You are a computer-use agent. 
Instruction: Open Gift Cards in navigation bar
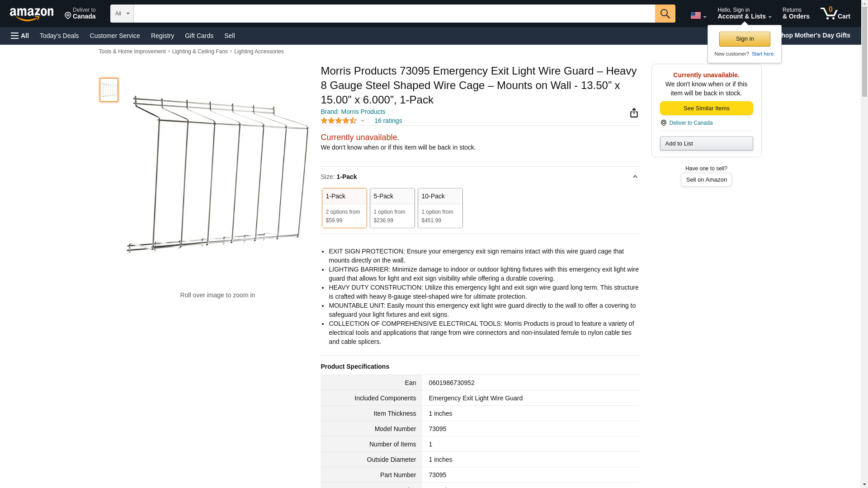coord(199,36)
